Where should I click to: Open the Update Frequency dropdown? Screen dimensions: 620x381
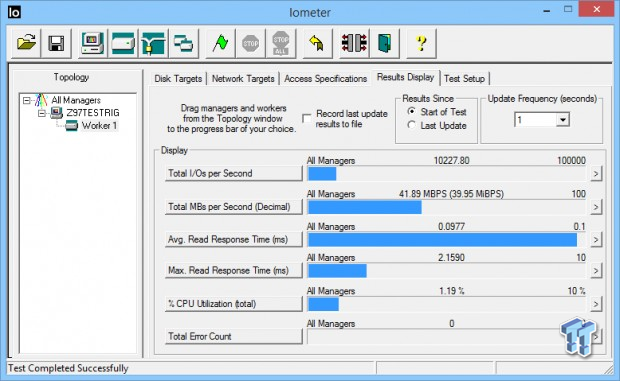(x=563, y=119)
